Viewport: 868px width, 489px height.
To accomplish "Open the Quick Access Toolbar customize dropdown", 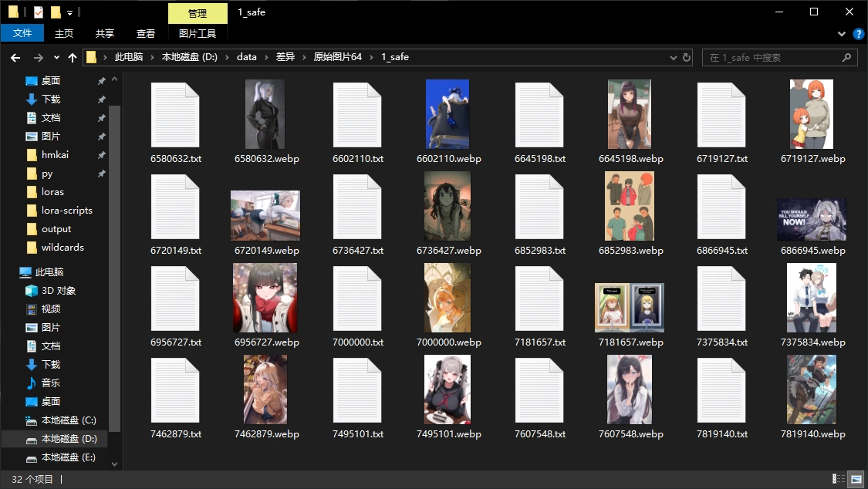I will (69, 13).
